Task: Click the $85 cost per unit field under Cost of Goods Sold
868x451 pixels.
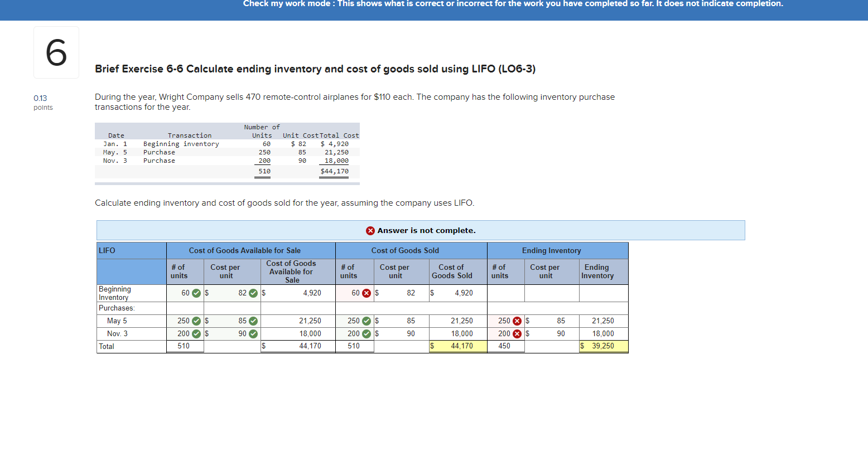Action: [402, 321]
